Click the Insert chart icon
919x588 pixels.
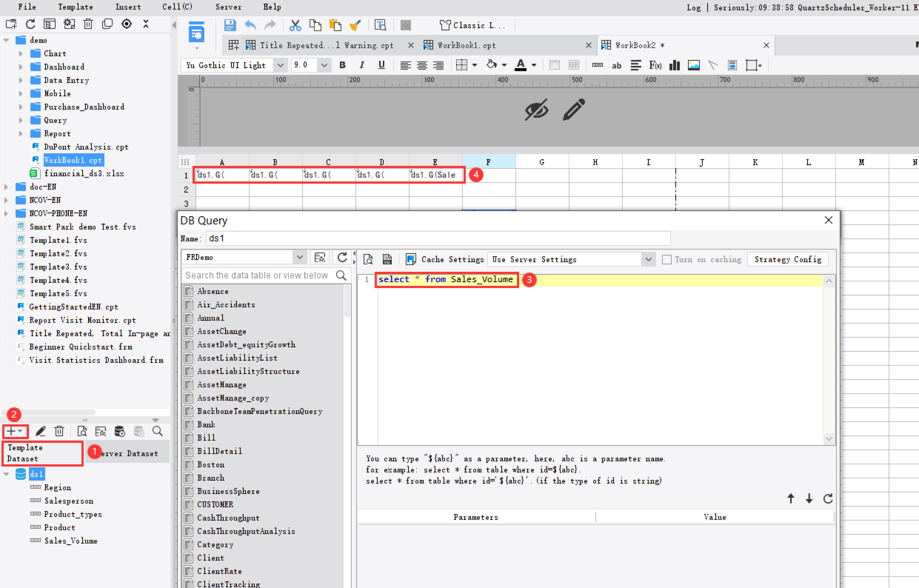(x=674, y=65)
